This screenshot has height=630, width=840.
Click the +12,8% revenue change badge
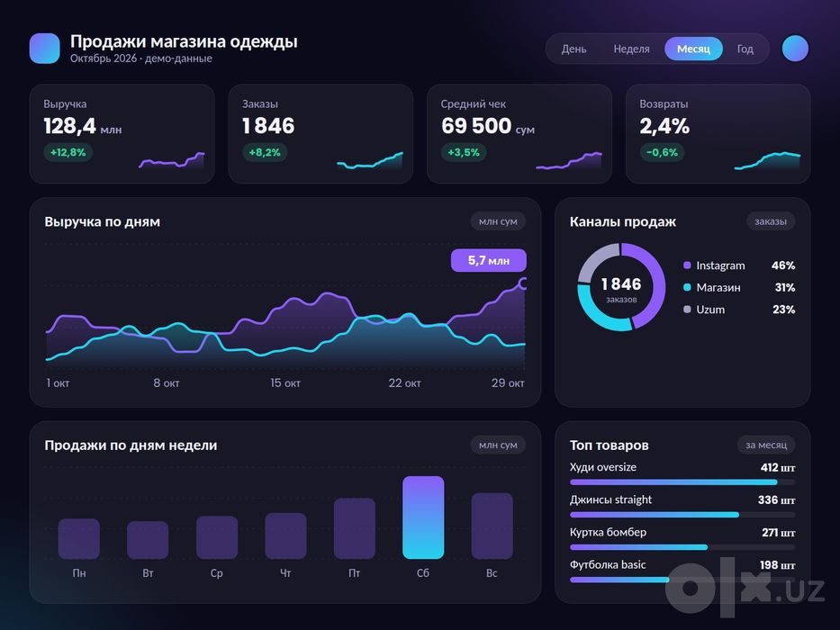coord(68,152)
